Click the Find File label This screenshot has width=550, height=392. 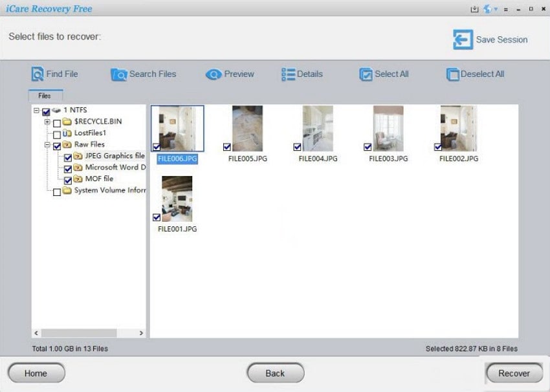point(62,74)
